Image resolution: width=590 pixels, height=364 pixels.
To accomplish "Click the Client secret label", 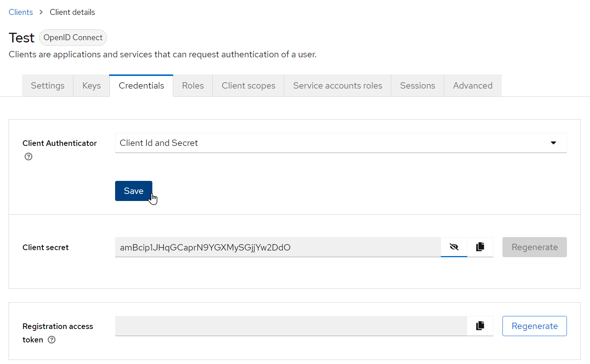I will [x=45, y=248].
